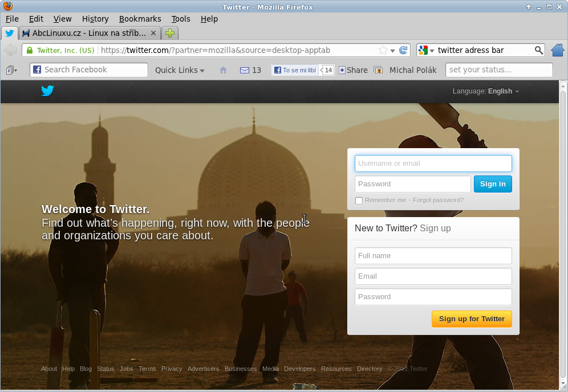568x392 pixels.
Task: Click the Full name field
Action: [433, 256]
